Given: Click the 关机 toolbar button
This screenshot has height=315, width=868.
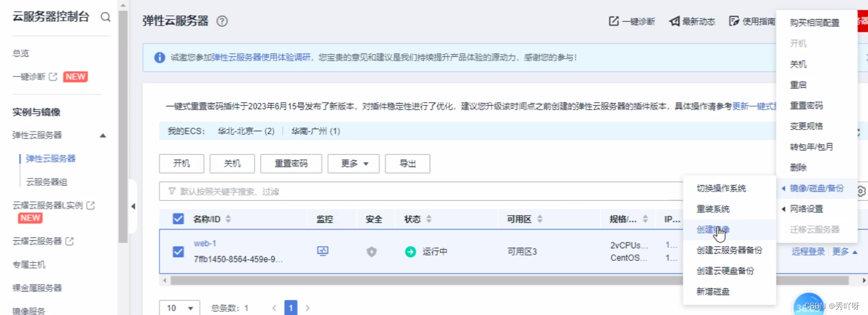Looking at the screenshot, I should pyautogui.click(x=232, y=164).
